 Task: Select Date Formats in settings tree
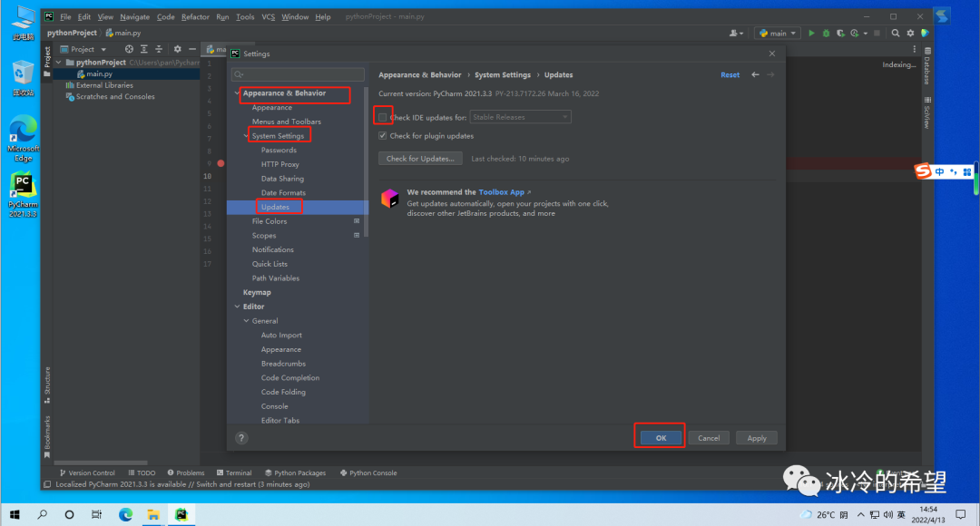click(283, 193)
